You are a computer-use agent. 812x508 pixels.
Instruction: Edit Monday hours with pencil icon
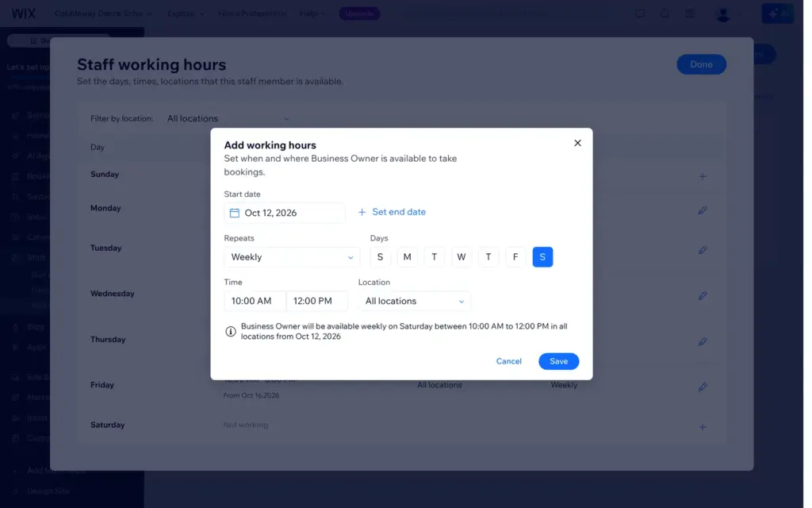703,210
